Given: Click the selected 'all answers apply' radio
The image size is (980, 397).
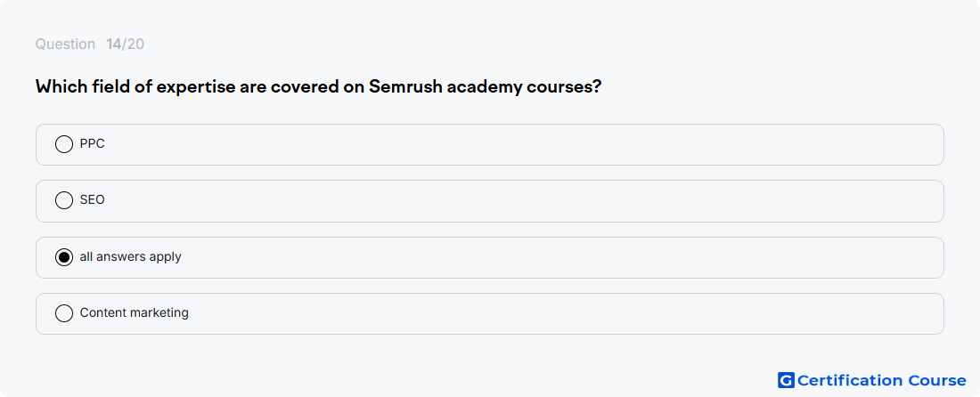Looking at the screenshot, I should coord(64,256).
